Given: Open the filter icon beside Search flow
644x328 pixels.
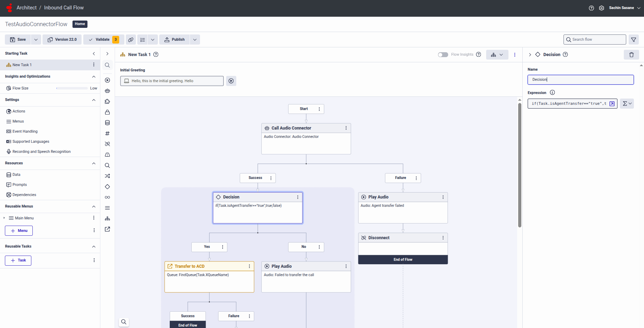Looking at the screenshot, I should [x=634, y=40].
